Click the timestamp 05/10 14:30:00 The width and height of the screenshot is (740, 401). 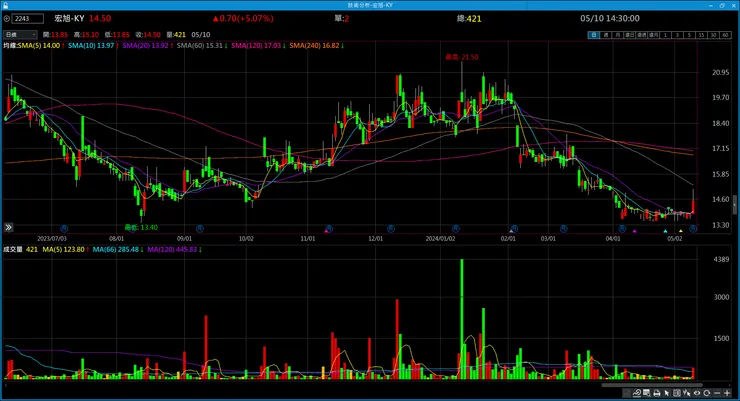pos(610,18)
